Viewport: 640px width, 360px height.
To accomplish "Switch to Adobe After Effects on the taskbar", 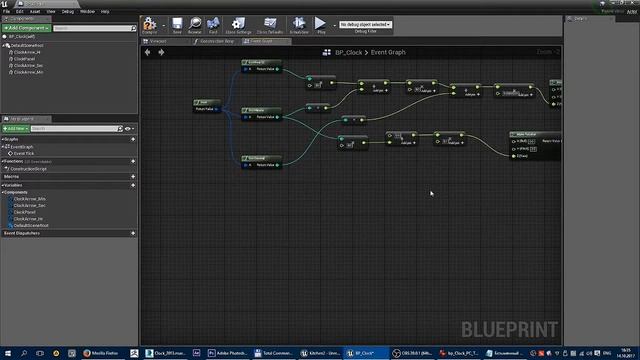I will tap(196, 353).
